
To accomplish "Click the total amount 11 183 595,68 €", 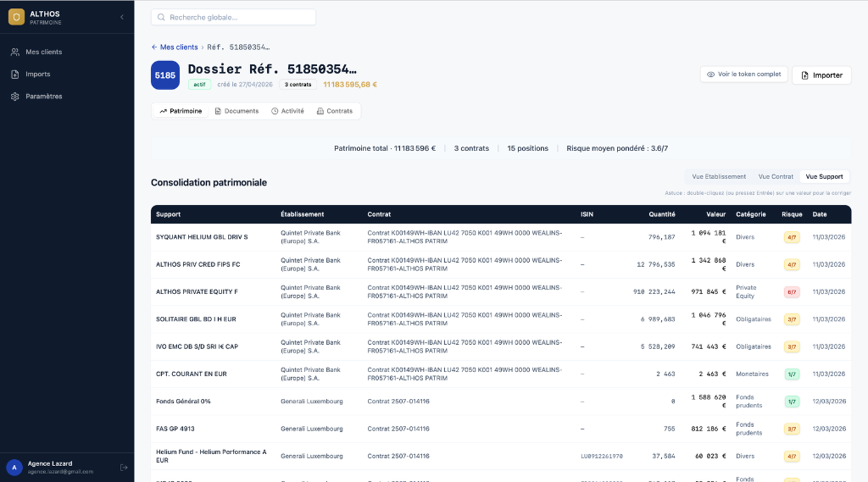I will pyautogui.click(x=350, y=85).
